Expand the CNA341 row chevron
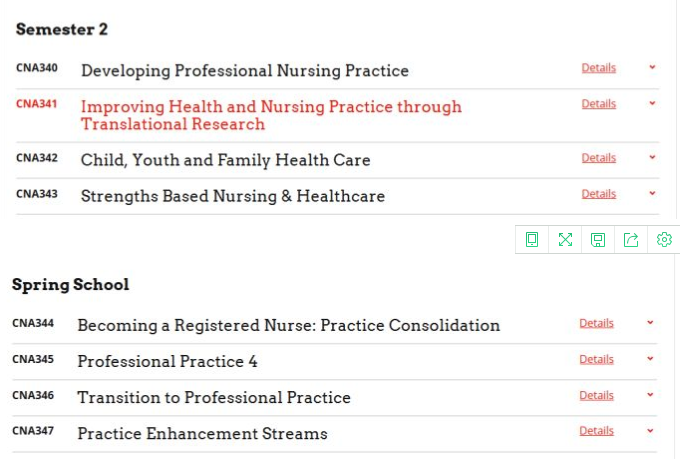This screenshot has width=680, height=459. [x=652, y=104]
